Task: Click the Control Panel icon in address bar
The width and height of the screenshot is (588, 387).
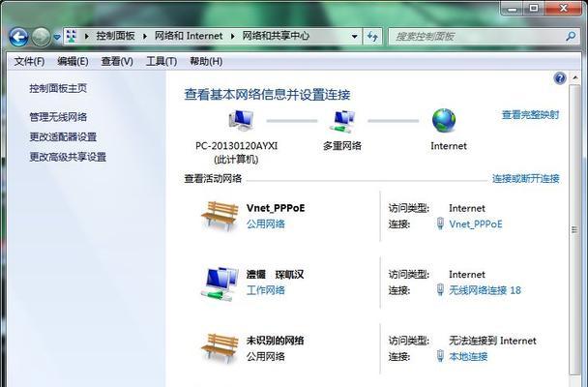Action: [x=72, y=36]
